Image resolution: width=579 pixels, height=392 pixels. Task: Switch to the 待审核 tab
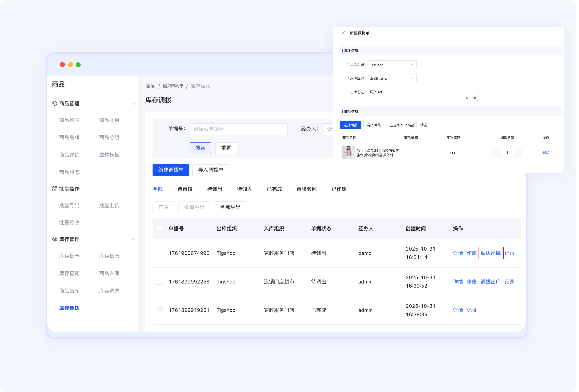(185, 189)
